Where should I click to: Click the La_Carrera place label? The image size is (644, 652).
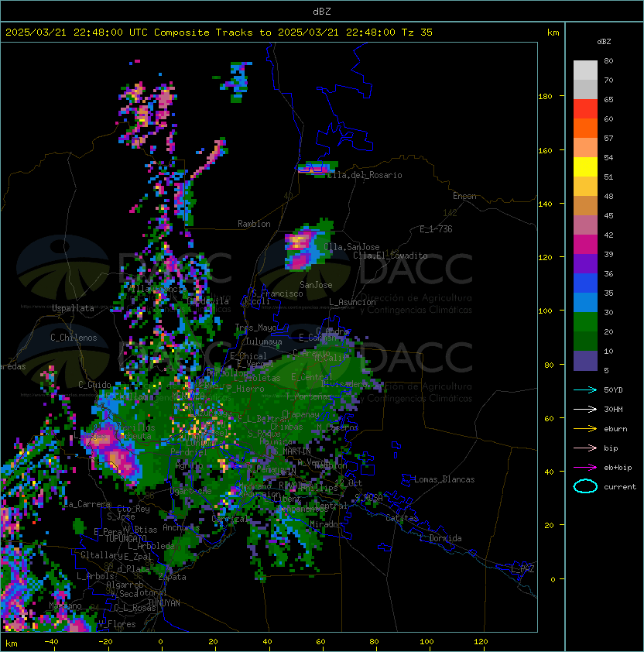pos(87,504)
